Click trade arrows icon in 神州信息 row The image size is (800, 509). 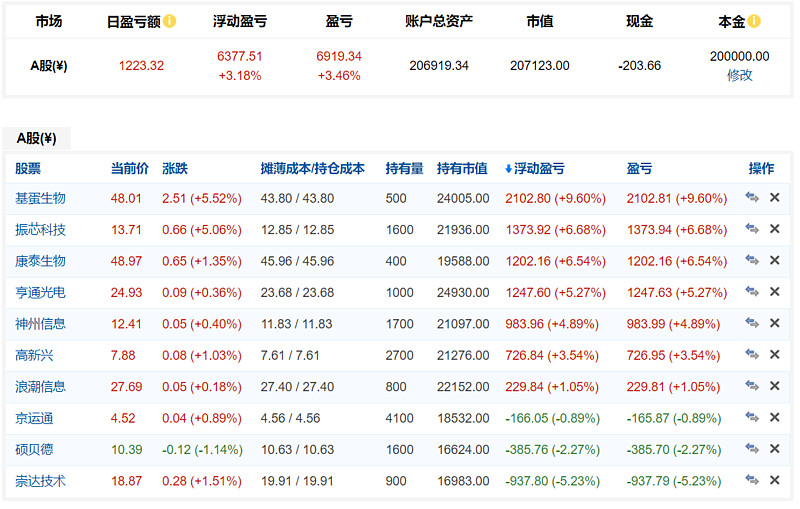(752, 323)
